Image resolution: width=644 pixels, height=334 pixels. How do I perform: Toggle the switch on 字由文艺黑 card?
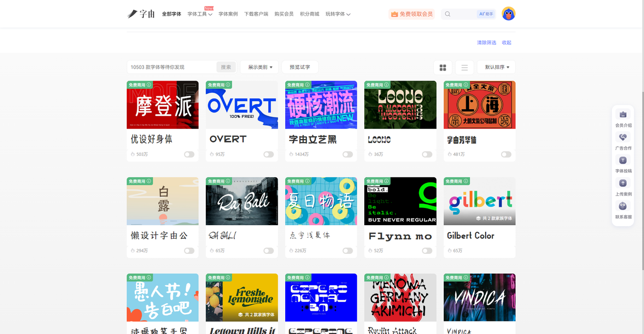coord(348,155)
